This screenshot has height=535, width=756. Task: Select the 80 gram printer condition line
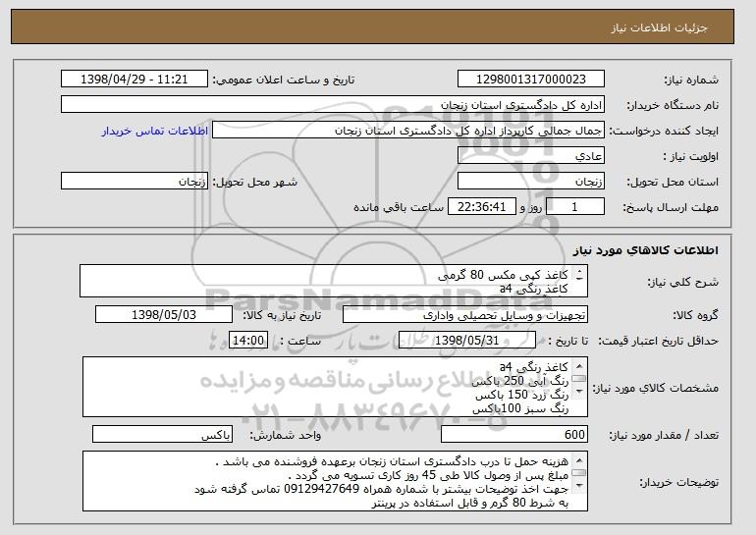470,503
